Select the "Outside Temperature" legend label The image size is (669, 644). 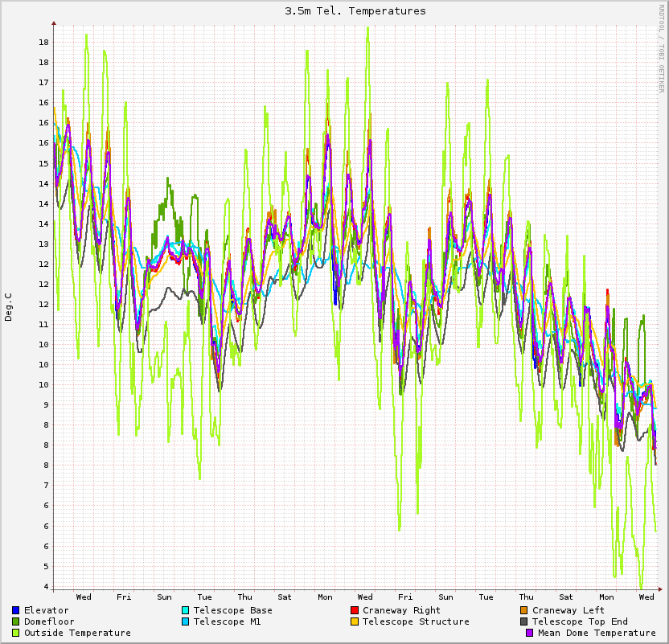(77, 633)
